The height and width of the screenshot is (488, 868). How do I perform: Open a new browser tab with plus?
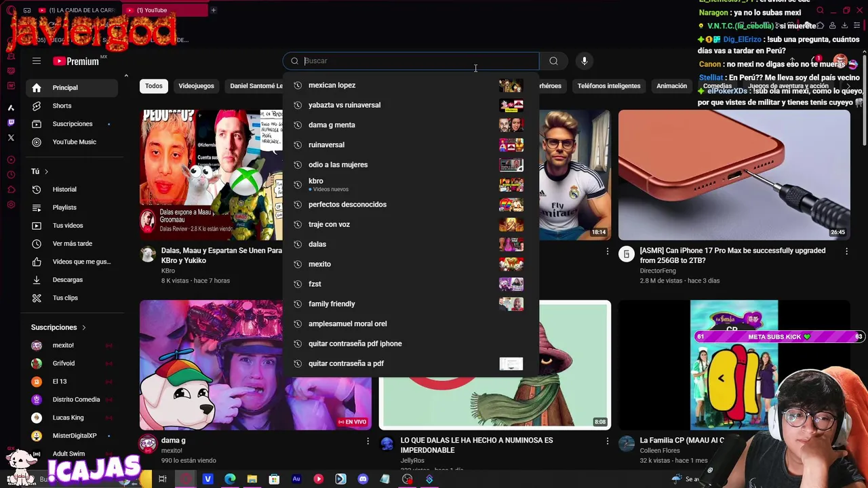click(213, 10)
